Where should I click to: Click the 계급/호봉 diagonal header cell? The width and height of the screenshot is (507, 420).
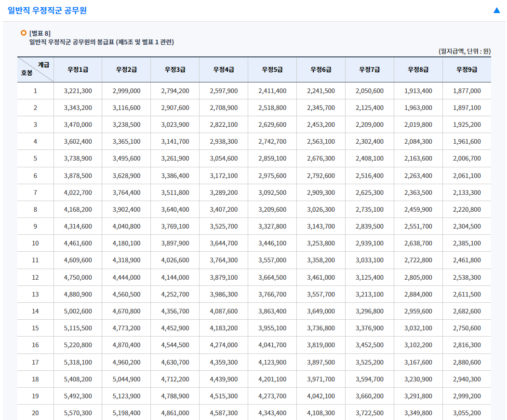pyautogui.click(x=35, y=69)
